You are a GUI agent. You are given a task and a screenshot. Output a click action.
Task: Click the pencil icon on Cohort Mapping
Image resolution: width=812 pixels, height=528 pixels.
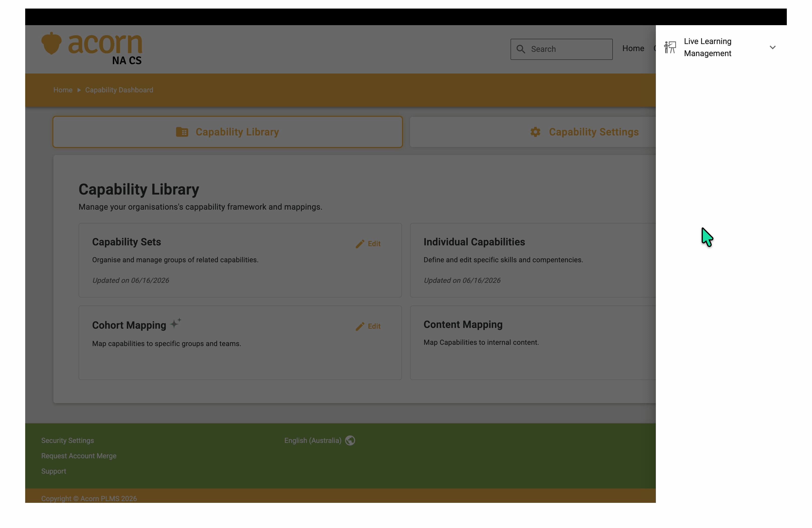coord(360,326)
